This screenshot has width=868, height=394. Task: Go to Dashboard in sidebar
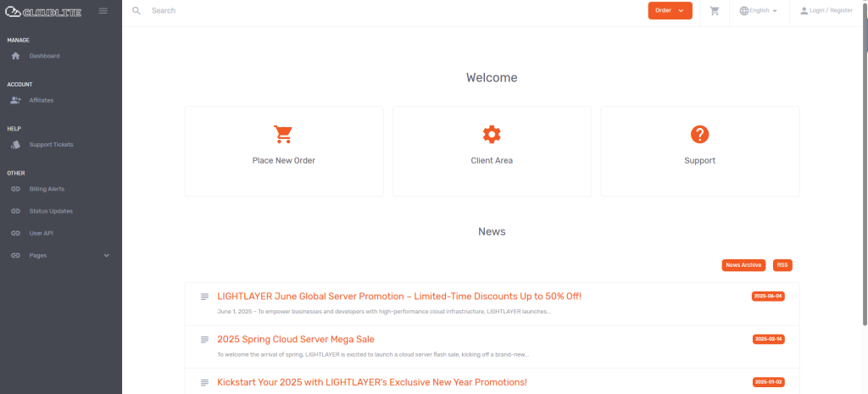(44, 56)
